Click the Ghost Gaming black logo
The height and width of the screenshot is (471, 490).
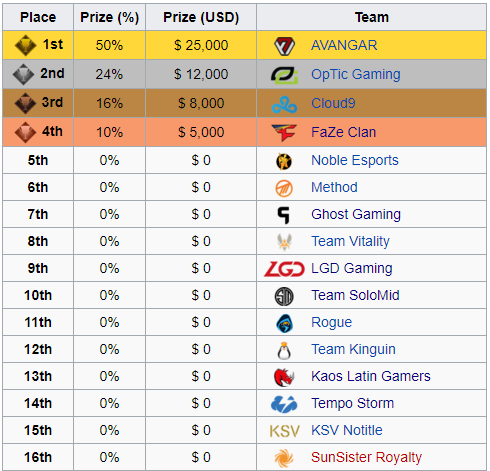coord(284,215)
